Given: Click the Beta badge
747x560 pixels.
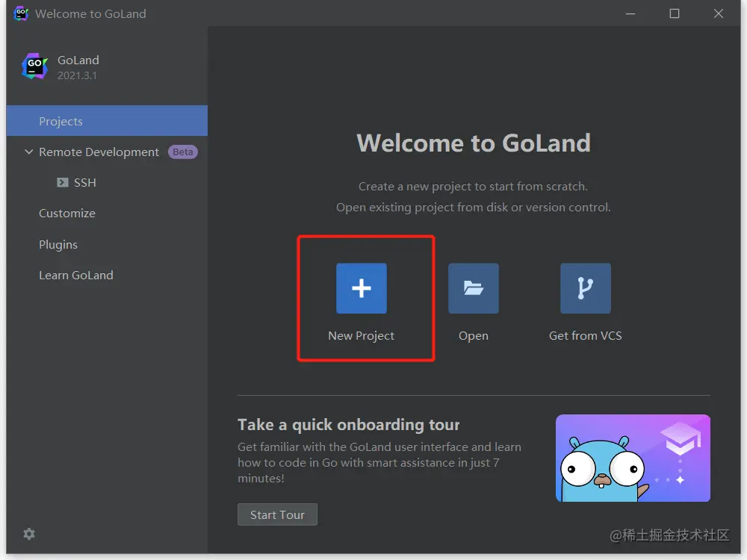Looking at the screenshot, I should pyautogui.click(x=183, y=152).
